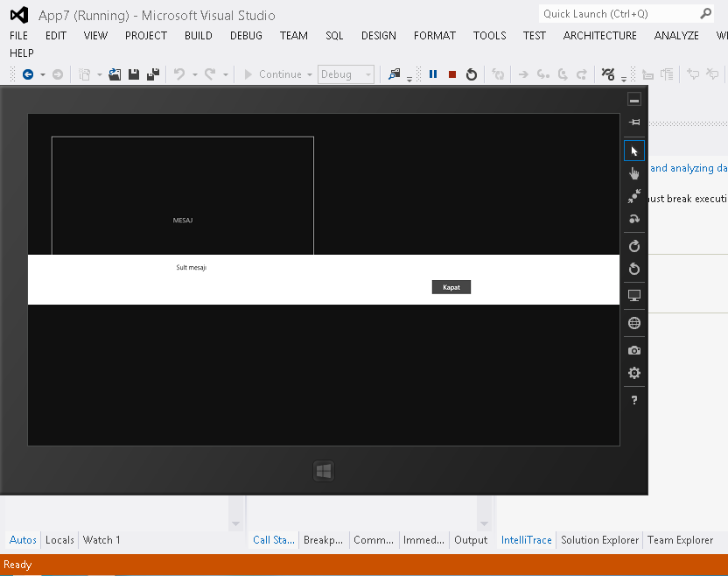Image resolution: width=728 pixels, height=576 pixels.
Task: Expand the New Project dropdown arrow
Action: 100,74
